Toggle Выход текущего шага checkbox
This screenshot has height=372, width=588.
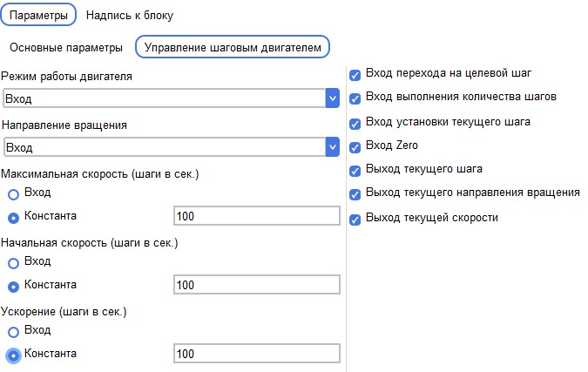coord(355,171)
